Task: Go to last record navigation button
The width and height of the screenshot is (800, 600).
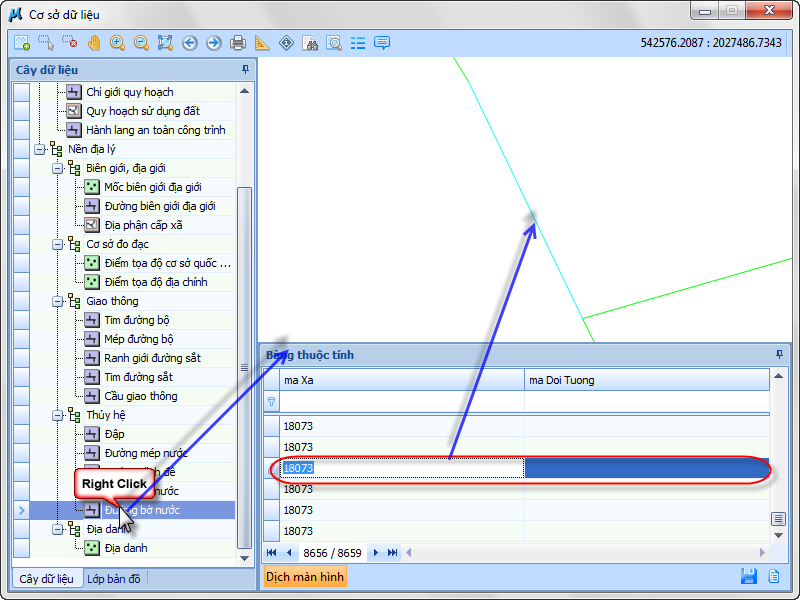Action: 393,552
